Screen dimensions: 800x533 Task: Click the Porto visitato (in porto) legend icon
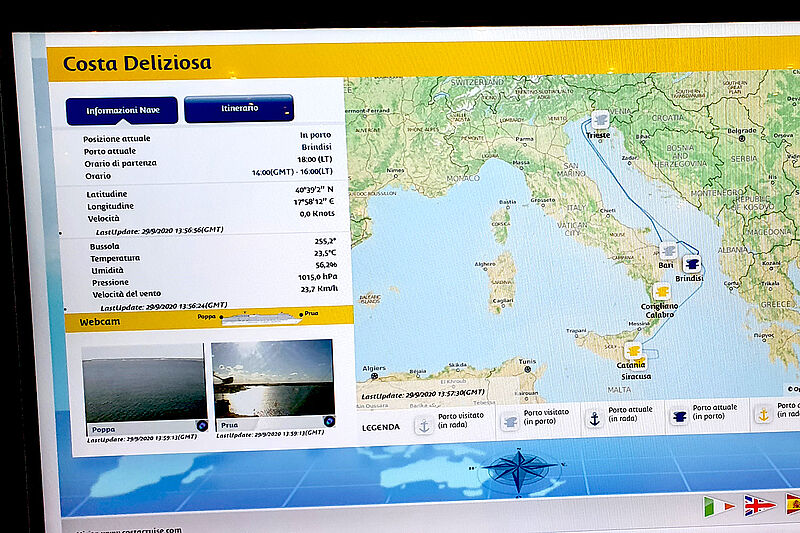[510, 421]
